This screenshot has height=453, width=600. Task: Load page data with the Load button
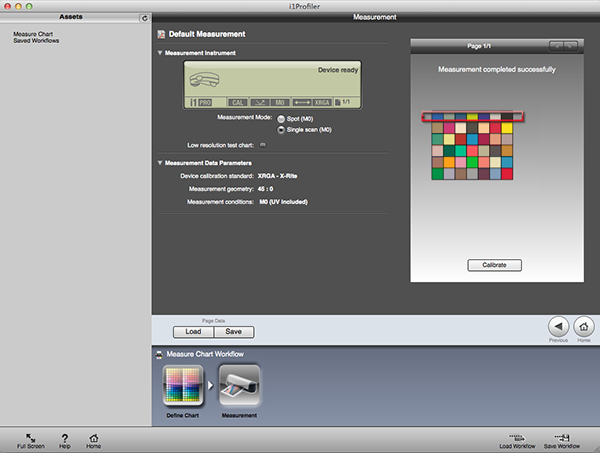(x=193, y=332)
